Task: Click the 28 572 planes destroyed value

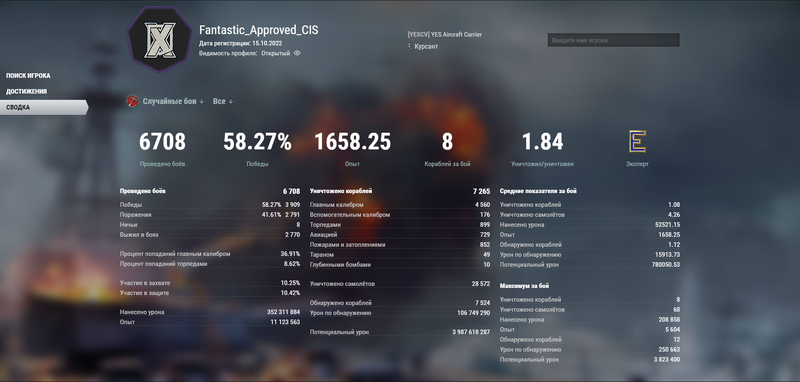Action: 481,284
